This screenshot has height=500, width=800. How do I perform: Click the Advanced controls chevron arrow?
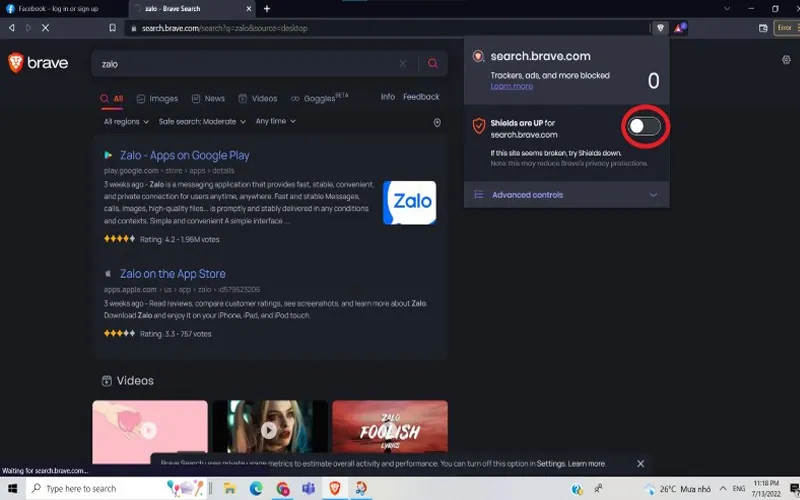click(x=653, y=195)
